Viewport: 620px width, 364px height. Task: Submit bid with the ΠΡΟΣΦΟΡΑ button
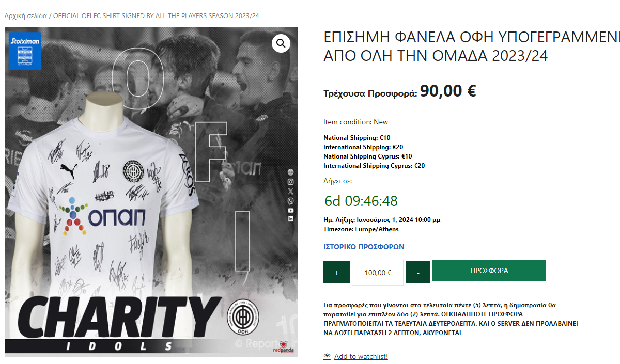click(489, 271)
